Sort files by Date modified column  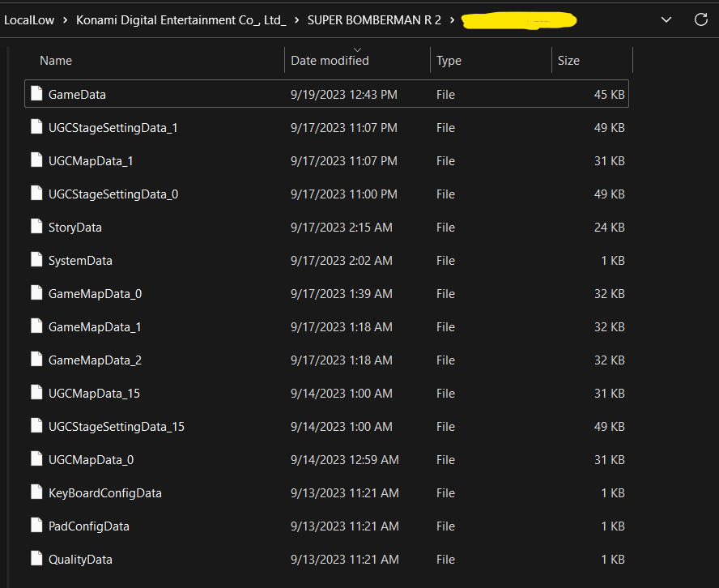[330, 61]
